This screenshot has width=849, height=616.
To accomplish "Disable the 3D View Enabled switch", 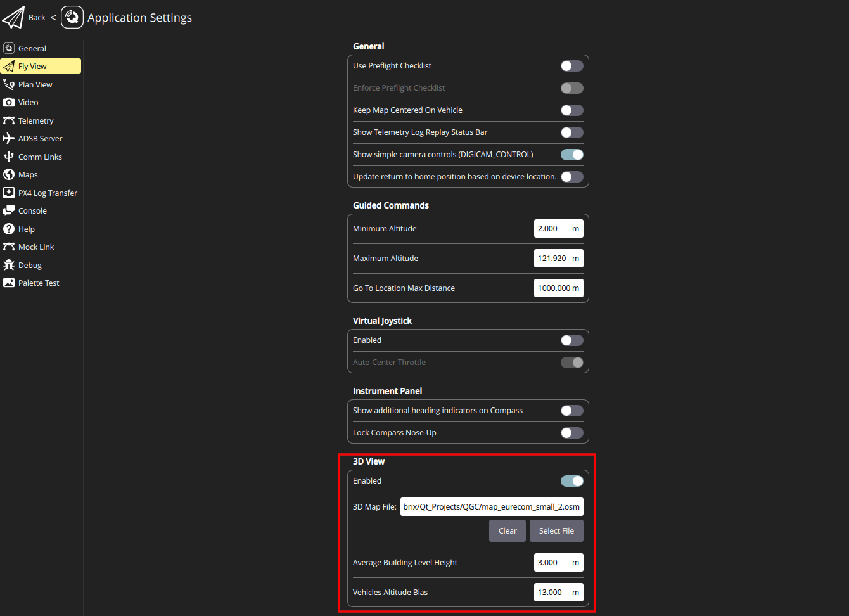I will [x=571, y=481].
